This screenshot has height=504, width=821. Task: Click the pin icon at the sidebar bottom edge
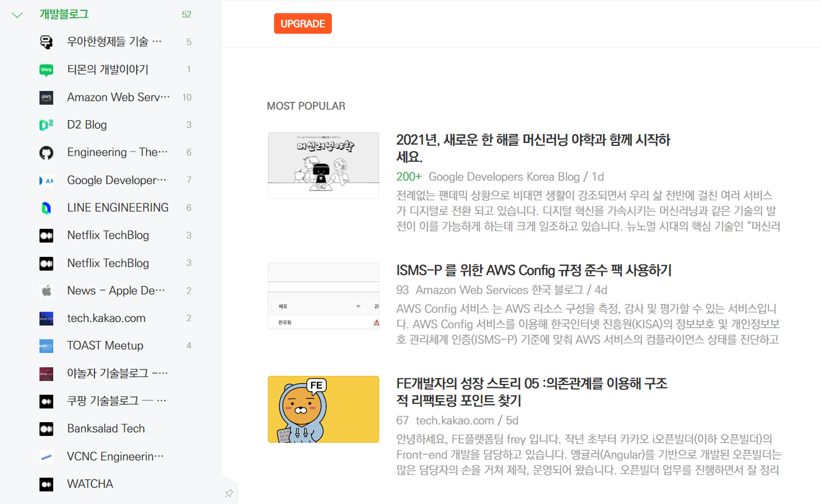[x=229, y=493]
